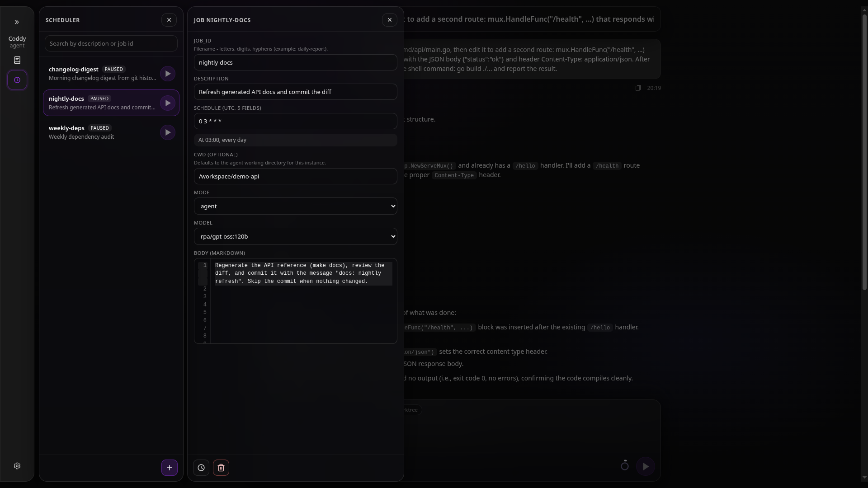The width and height of the screenshot is (868, 488).
Task: Click the schedule cron field
Action: click(x=296, y=121)
